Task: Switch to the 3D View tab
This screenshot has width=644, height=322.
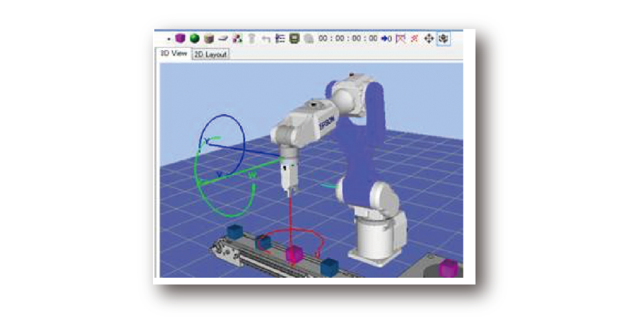Action: point(173,54)
